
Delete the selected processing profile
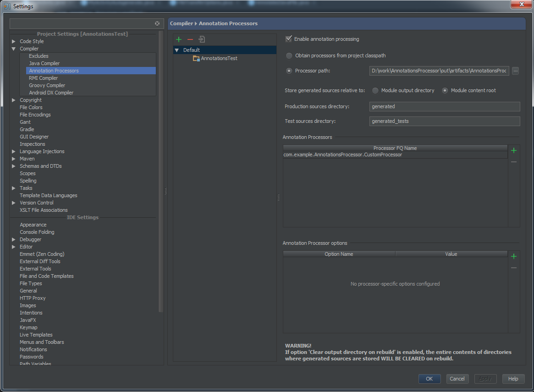click(x=190, y=39)
